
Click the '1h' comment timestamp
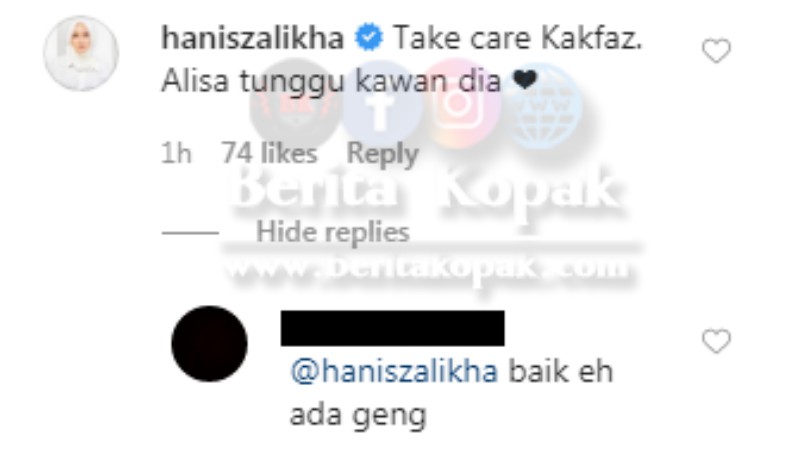pyautogui.click(x=176, y=153)
